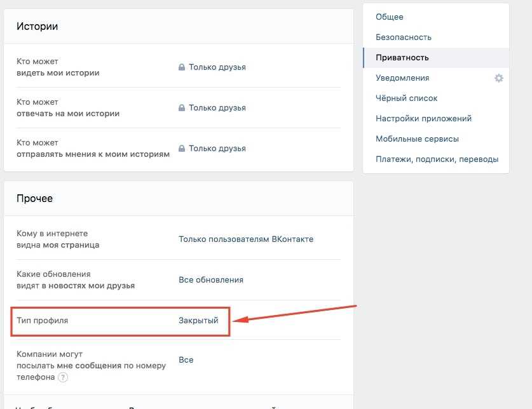The height and width of the screenshot is (409, 532).
Task: Open Настройки приложений section
Action: click(423, 119)
